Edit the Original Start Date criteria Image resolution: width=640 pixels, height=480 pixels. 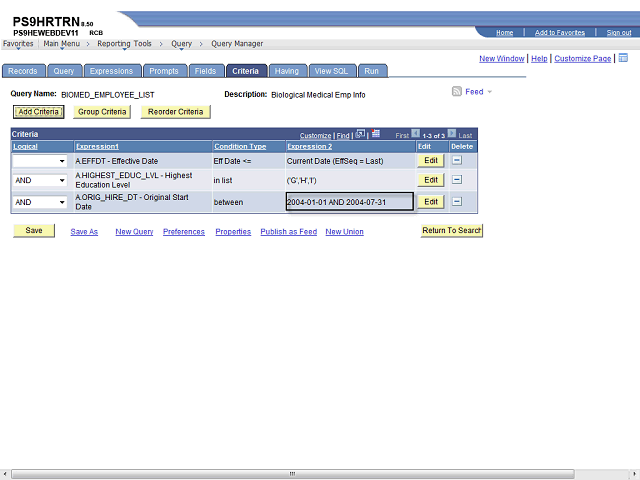point(431,202)
